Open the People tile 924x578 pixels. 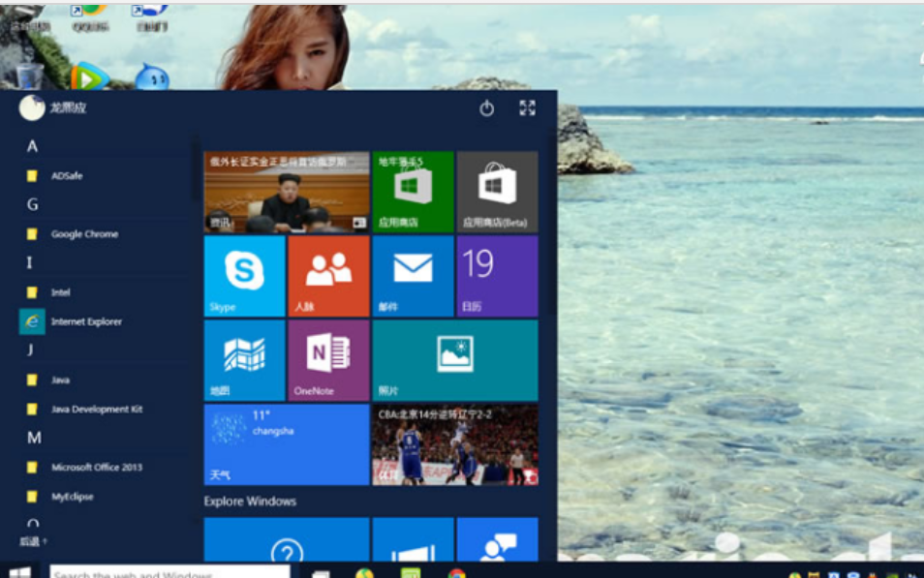tap(328, 276)
